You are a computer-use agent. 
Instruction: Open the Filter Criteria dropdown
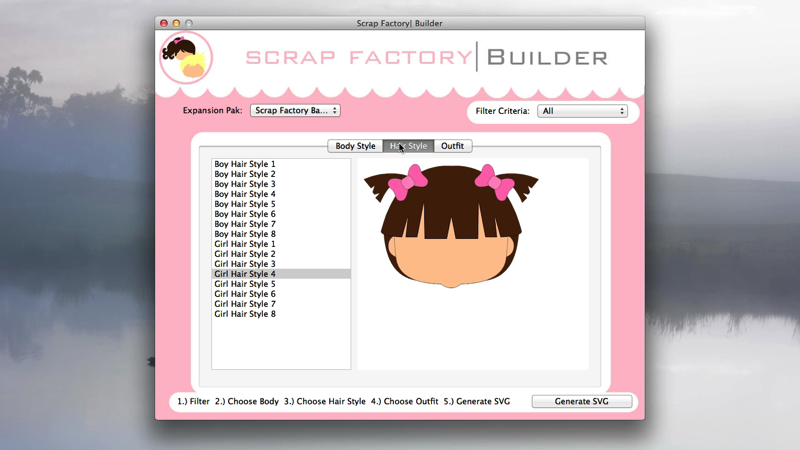[582, 111]
